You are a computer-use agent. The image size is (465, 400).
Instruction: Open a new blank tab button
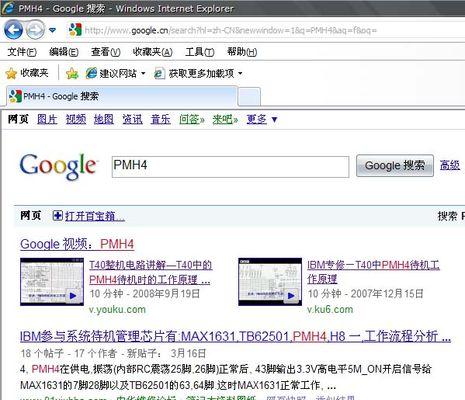[249, 97]
